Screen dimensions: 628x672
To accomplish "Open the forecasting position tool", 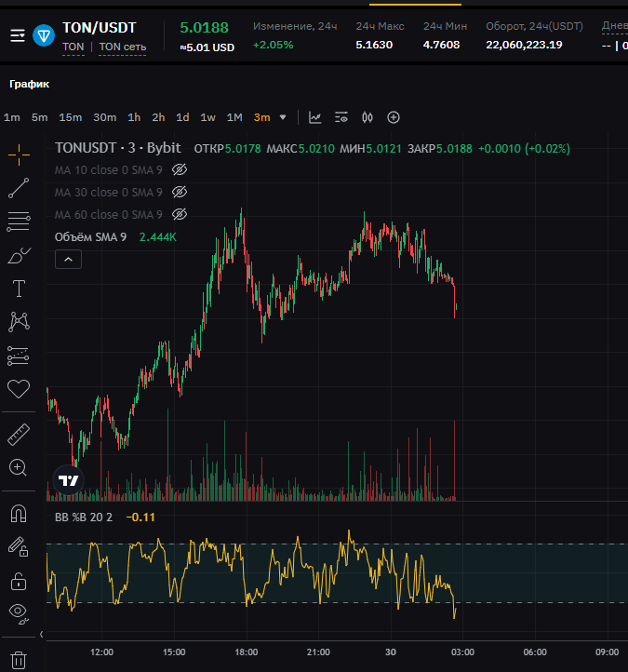I will [x=19, y=356].
